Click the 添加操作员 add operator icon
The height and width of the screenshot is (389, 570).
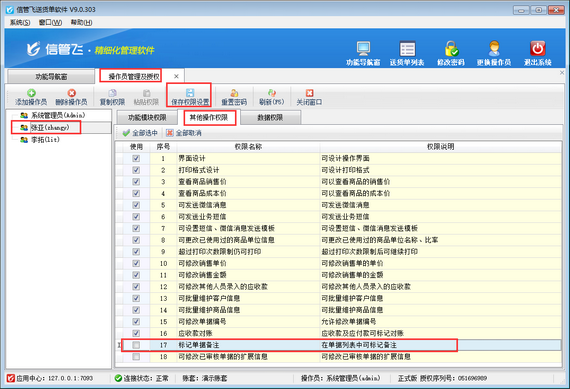(x=31, y=93)
